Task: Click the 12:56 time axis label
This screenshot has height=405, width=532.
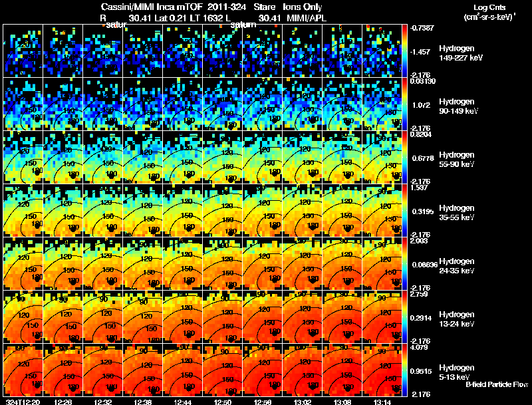Action: tap(263, 402)
